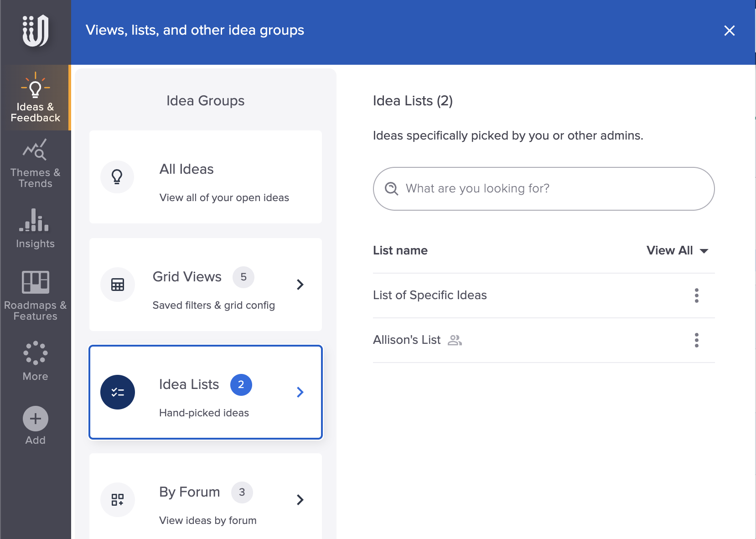The image size is (756, 539).
Task: Click the Idea Lists count badge 2
Action: pos(241,385)
